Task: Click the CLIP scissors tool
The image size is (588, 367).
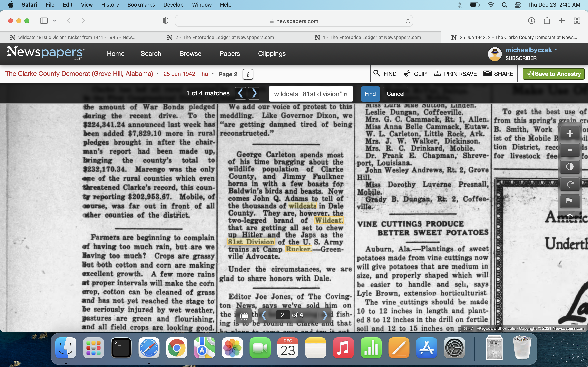Action: [415, 74]
